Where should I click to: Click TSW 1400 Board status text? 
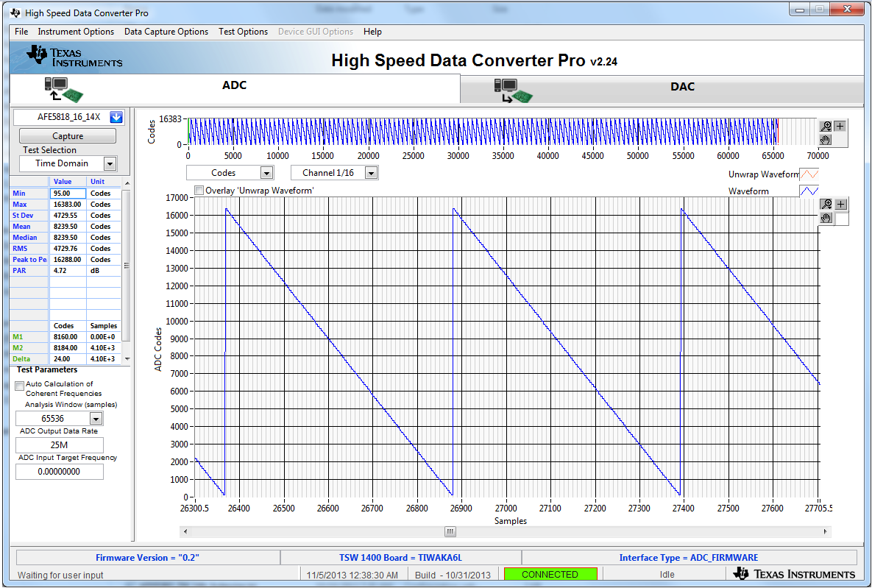(x=400, y=557)
